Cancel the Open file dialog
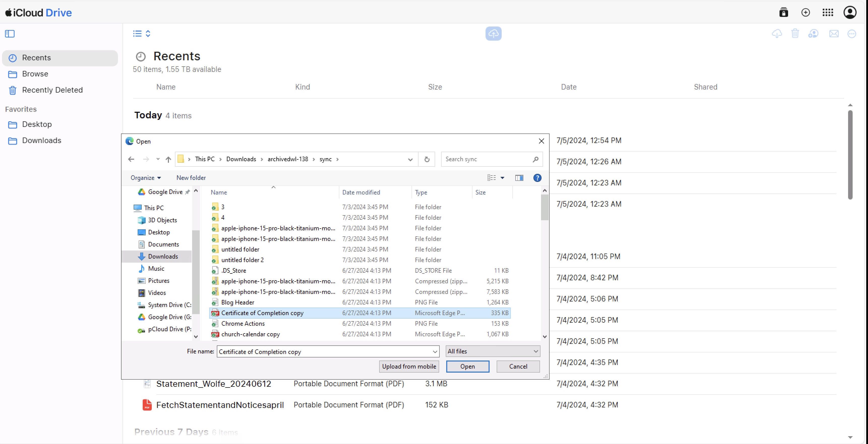Image resolution: width=868 pixels, height=444 pixels. pyautogui.click(x=518, y=367)
